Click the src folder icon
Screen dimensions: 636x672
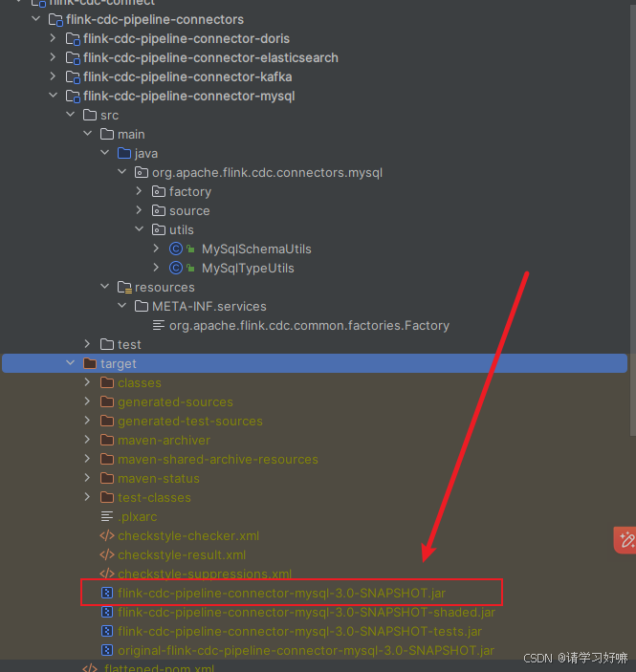pos(90,115)
